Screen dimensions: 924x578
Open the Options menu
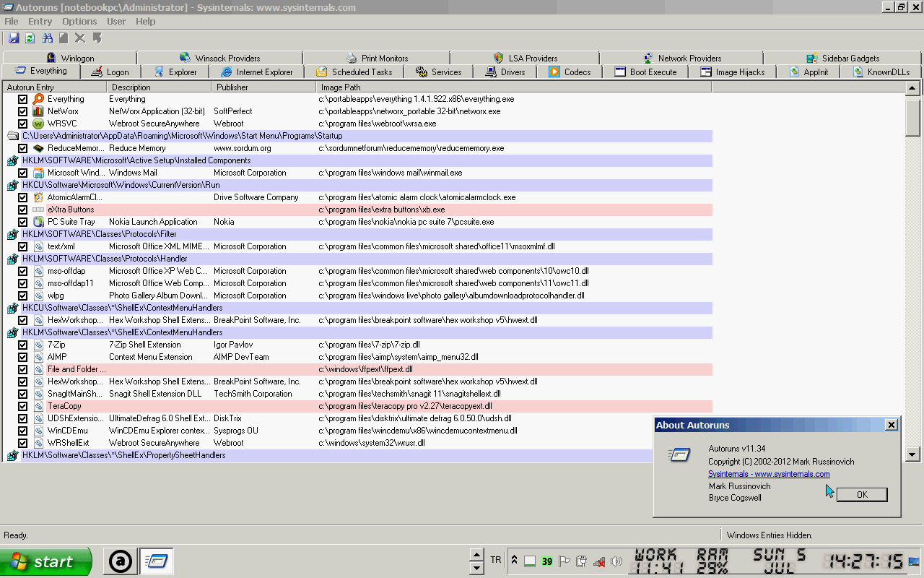pos(79,21)
